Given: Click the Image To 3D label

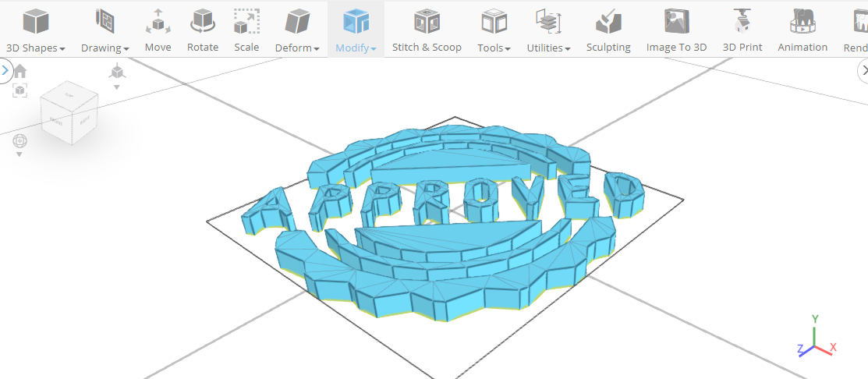Looking at the screenshot, I should pyautogui.click(x=676, y=48).
